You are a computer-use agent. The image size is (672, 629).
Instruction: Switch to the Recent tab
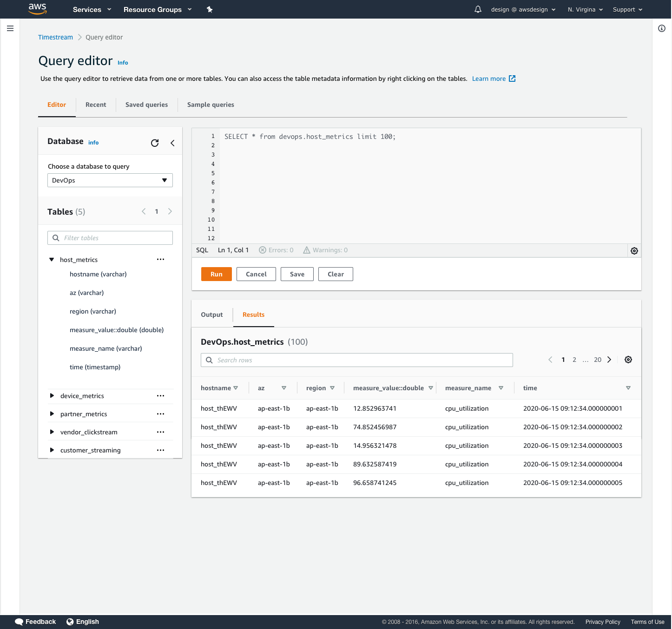96,105
